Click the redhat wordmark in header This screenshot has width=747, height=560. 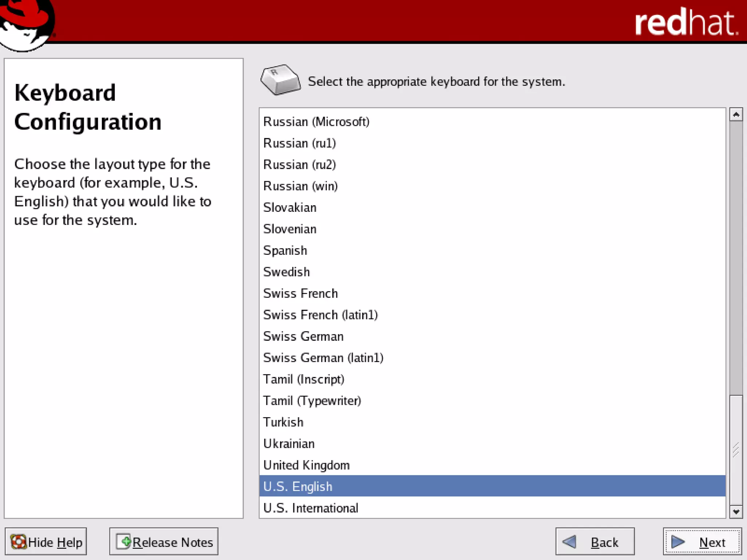[686, 23]
